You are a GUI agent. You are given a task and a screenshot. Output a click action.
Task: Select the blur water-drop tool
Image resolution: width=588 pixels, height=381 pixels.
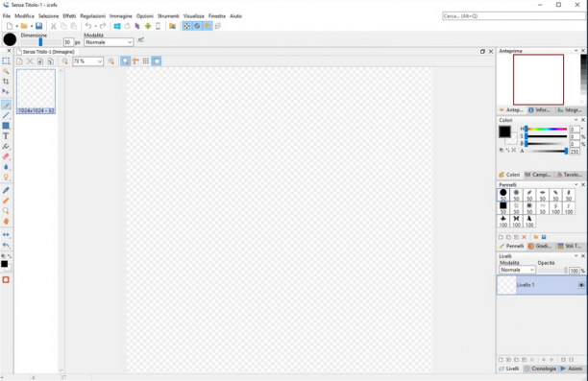tap(6, 167)
